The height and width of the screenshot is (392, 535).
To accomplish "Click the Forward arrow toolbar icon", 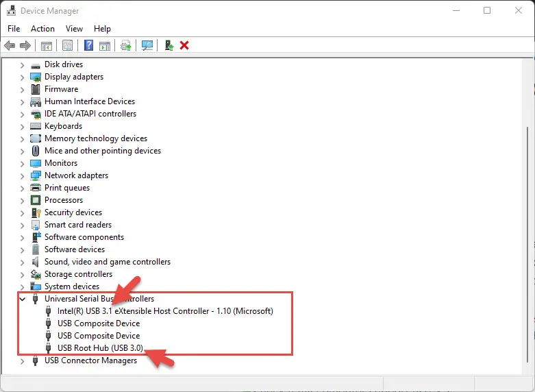I will (x=25, y=45).
